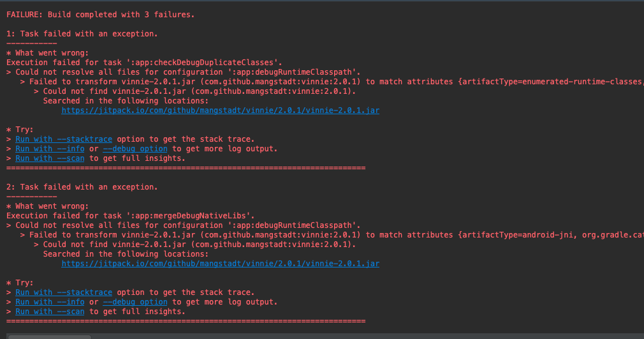Image resolution: width=644 pixels, height=339 pixels.
Task: Click '--debug option' link in failure 2
Action: (135, 302)
